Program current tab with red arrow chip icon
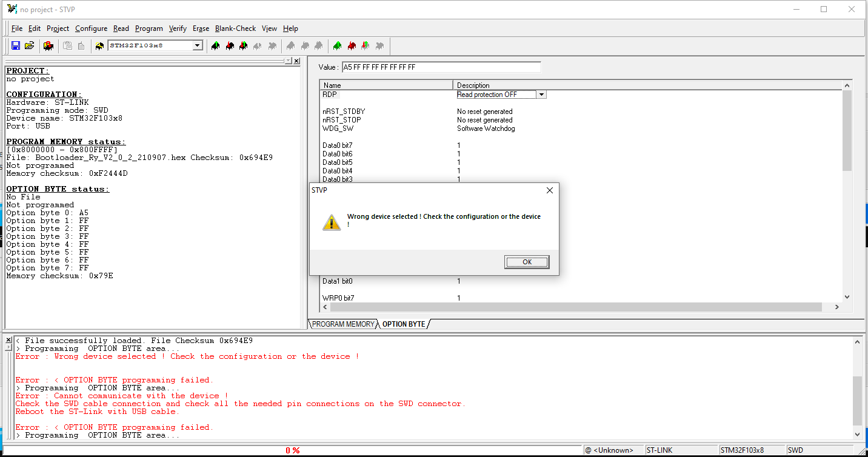 pyautogui.click(x=230, y=46)
